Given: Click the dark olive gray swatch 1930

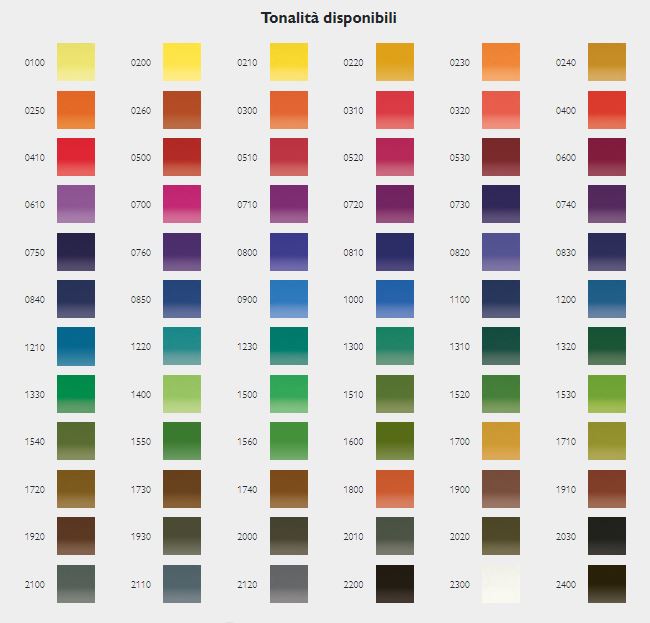Looking at the screenshot, I should pyautogui.click(x=182, y=536).
